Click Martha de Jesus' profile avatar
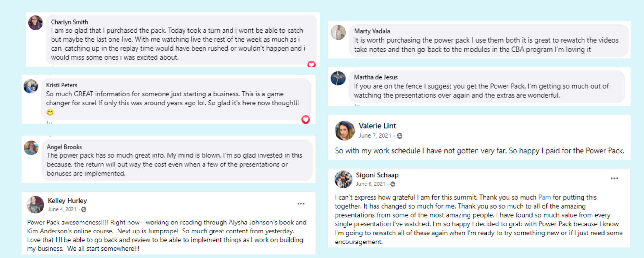The width and height of the screenshot is (644, 258). (338, 78)
